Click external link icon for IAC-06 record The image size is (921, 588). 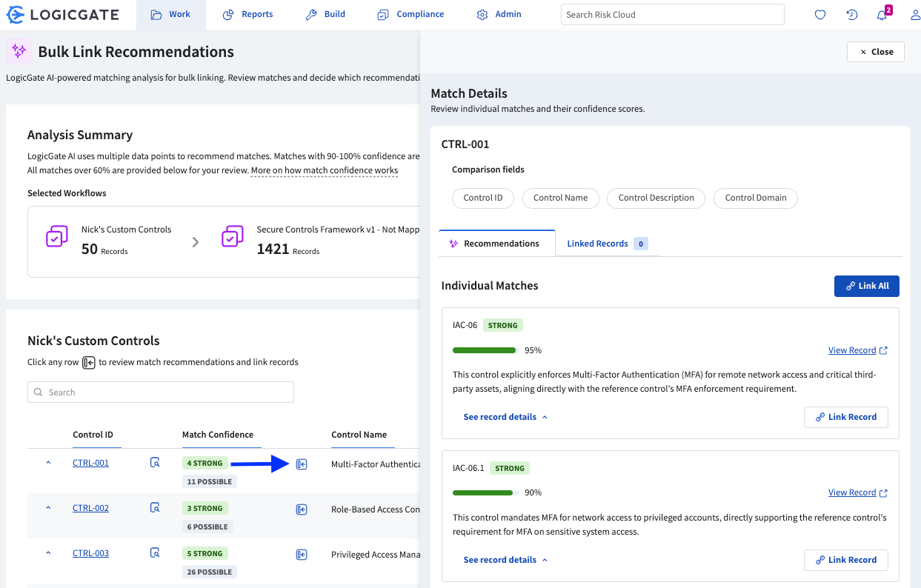click(x=883, y=350)
